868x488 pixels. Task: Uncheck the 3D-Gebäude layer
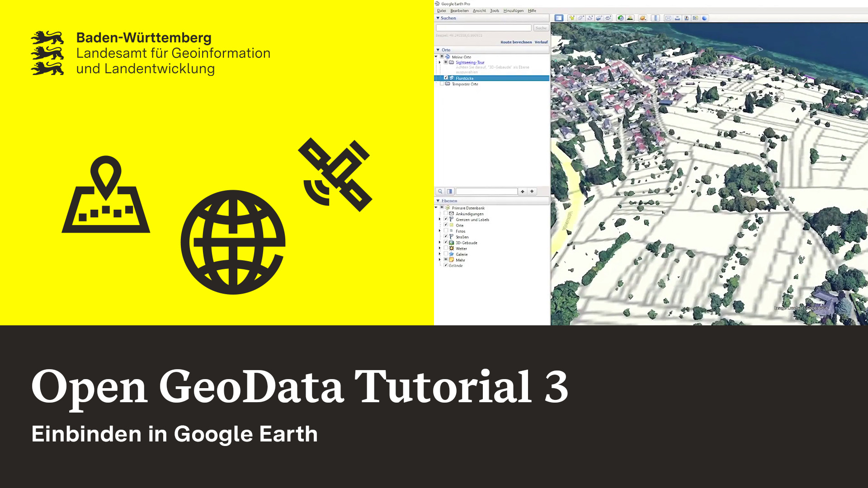pyautogui.click(x=446, y=243)
